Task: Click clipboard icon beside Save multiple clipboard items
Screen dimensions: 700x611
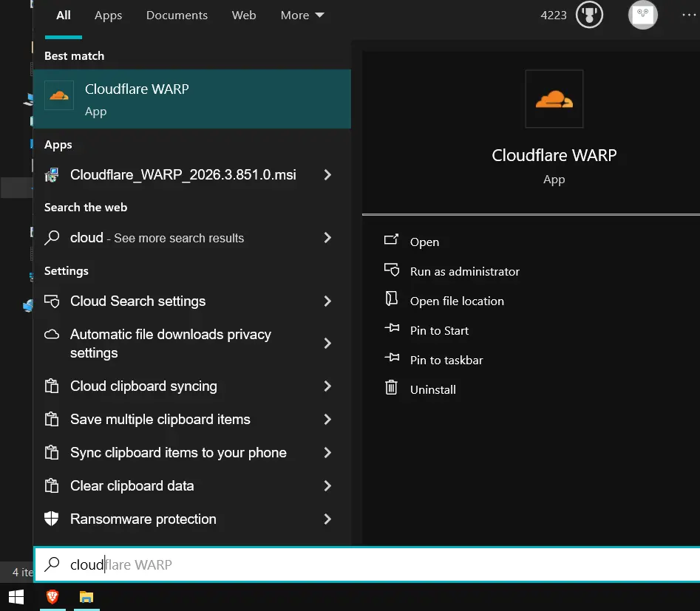Action: pos(52,420)
